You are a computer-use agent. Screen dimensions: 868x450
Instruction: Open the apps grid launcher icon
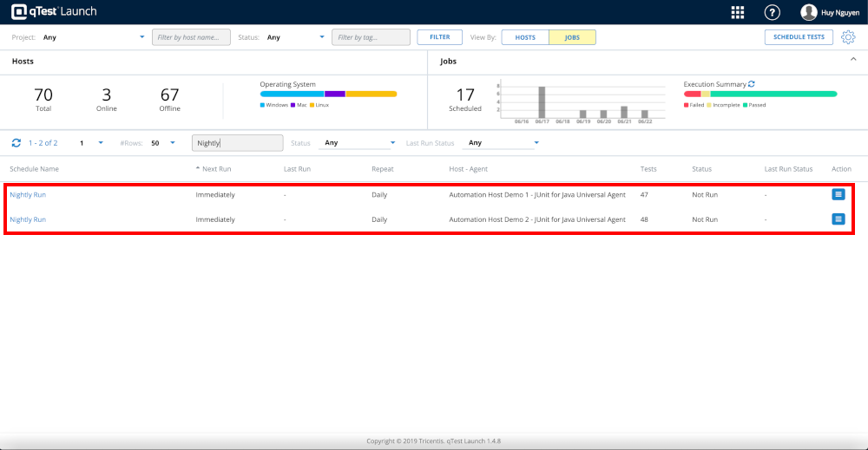pyautogui.click(x=738, y=12)
